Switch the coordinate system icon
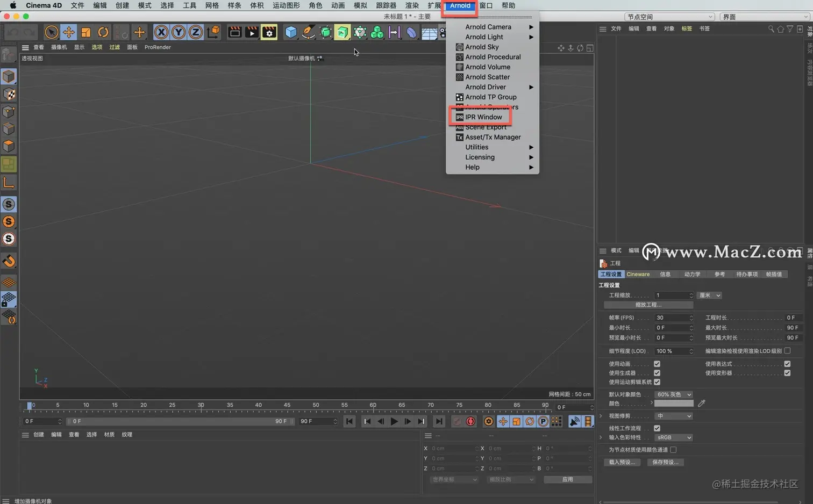The width and height of the screenshot is (813, 504). 213,32
